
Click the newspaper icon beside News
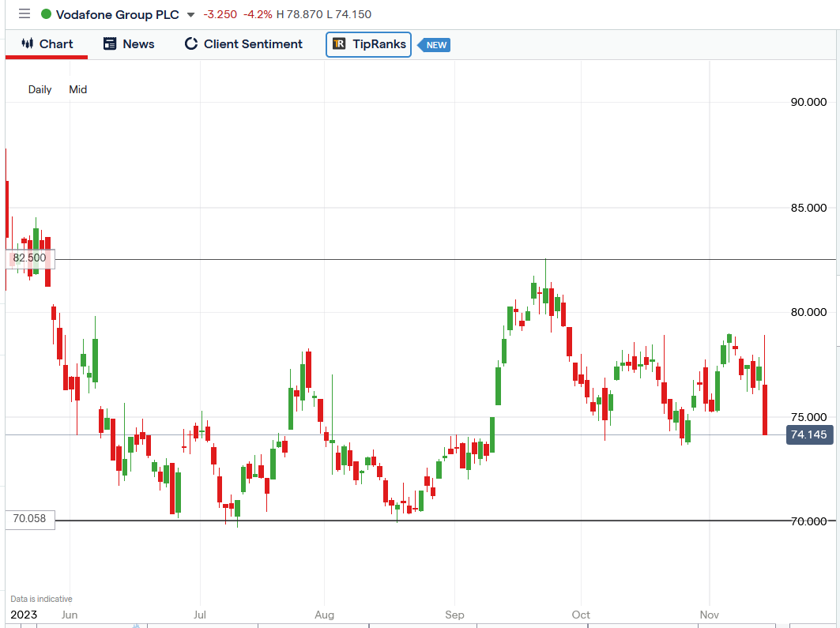click(110, 44)
